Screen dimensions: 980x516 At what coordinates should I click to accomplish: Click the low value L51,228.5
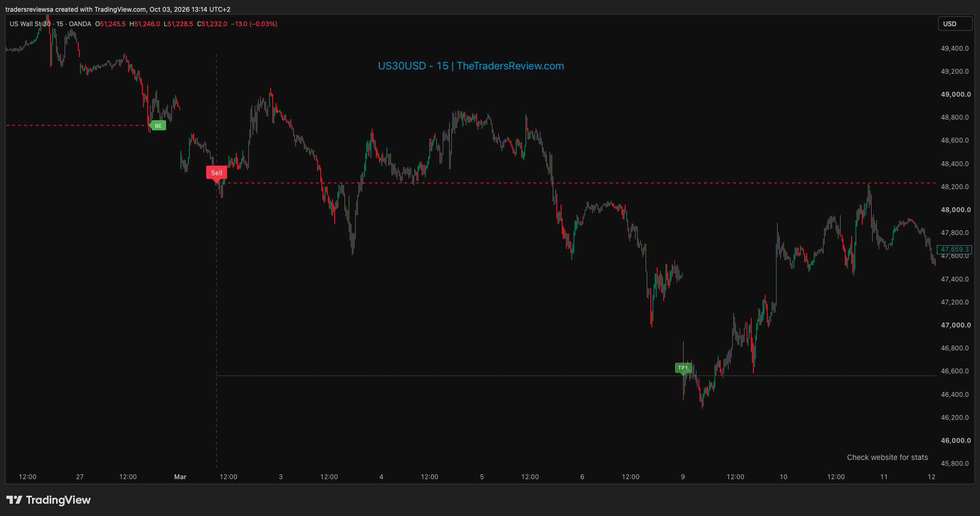tap(178, 24)
